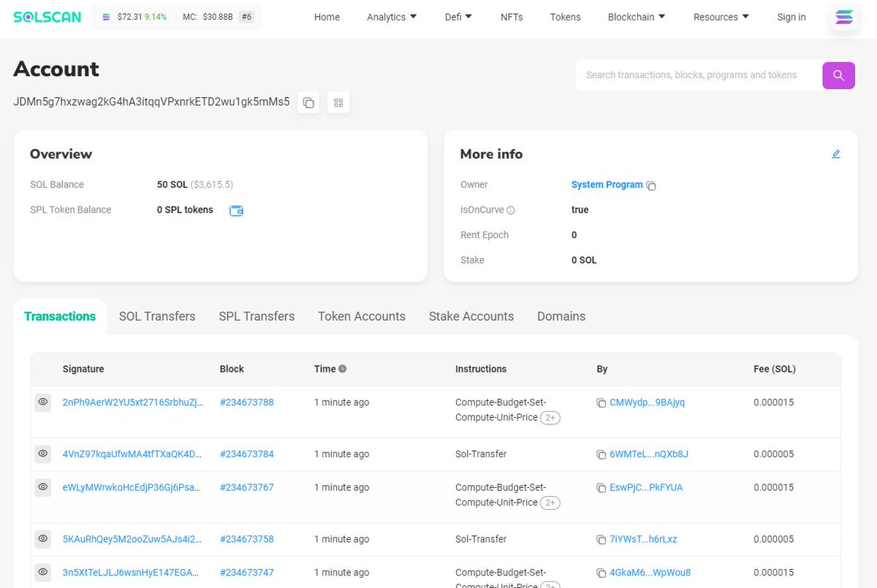
Task: Copy the System Program owner address
Action: [651, 186]
